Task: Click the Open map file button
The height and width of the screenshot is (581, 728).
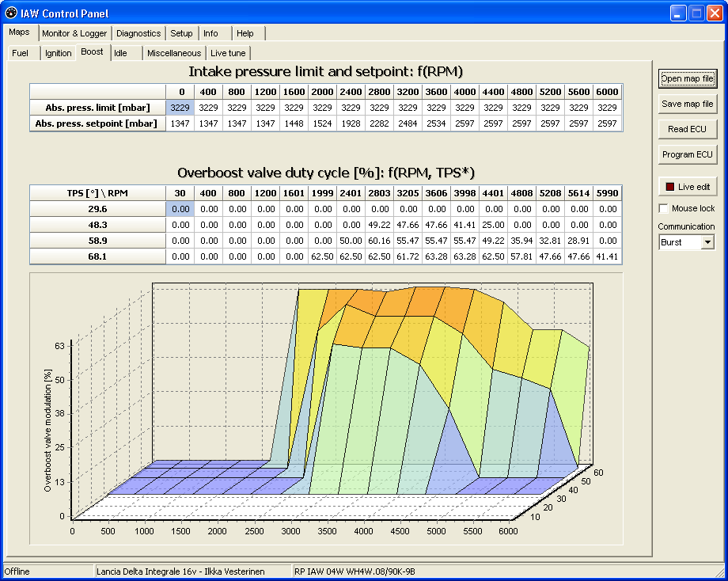Action: pos(688,78)
